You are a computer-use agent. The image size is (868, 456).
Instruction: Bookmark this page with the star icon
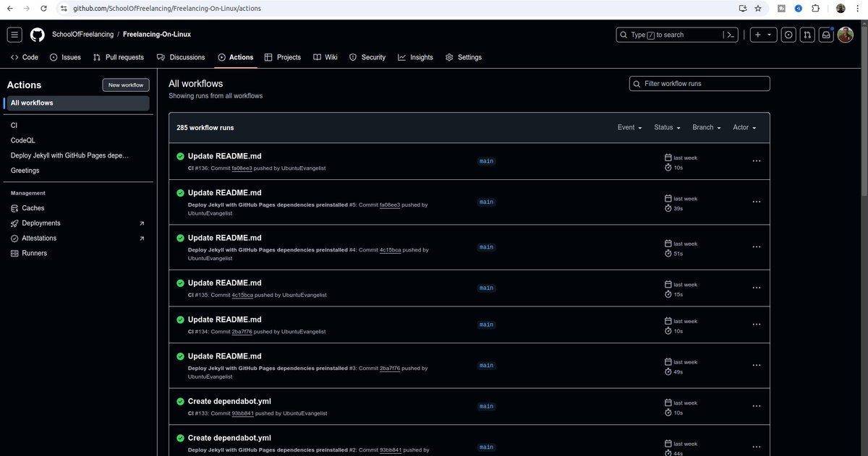(x=758, y=9)
